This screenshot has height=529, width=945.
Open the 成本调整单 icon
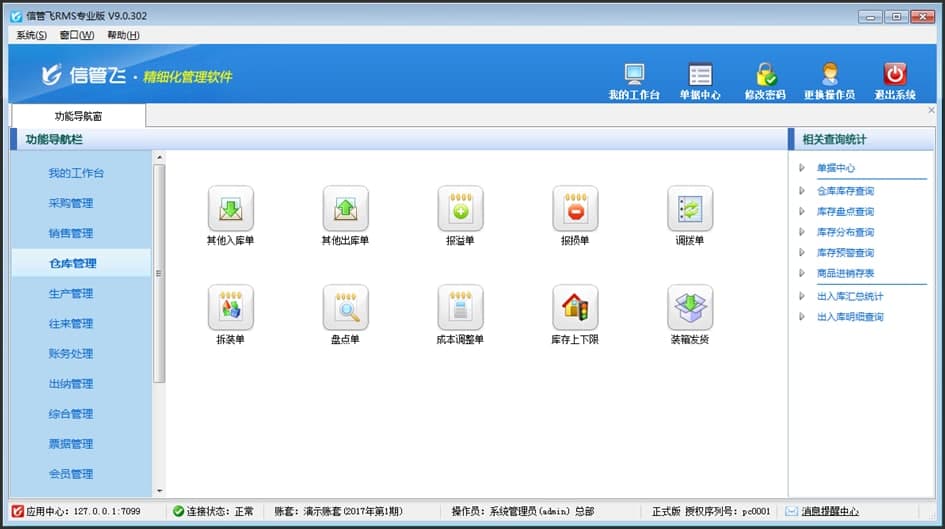click(460, 307)
